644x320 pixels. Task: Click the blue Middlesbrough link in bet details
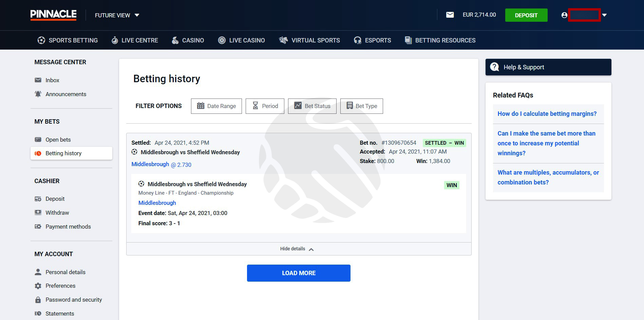157,203
